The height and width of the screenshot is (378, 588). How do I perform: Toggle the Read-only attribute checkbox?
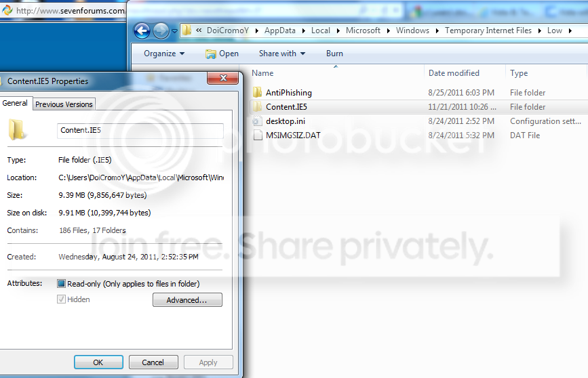(61, 284)
